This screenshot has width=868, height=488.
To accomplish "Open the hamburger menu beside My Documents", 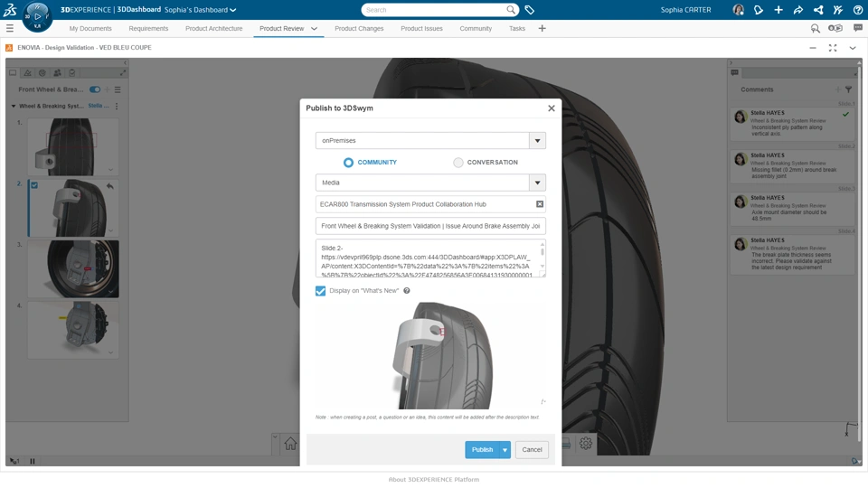I will point(10,28).
